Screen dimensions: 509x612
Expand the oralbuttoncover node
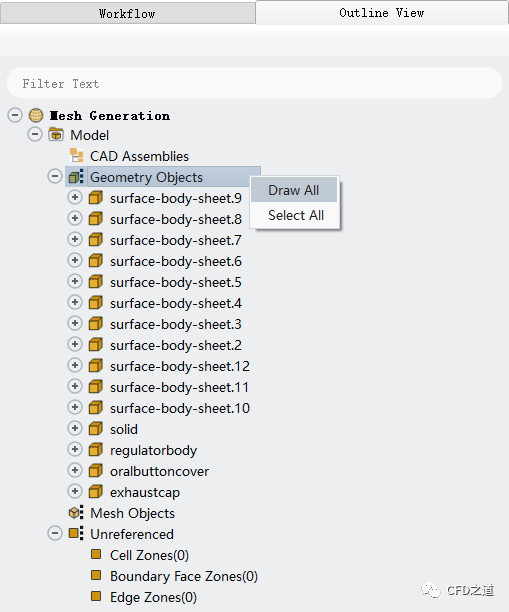tap(75, 470)
